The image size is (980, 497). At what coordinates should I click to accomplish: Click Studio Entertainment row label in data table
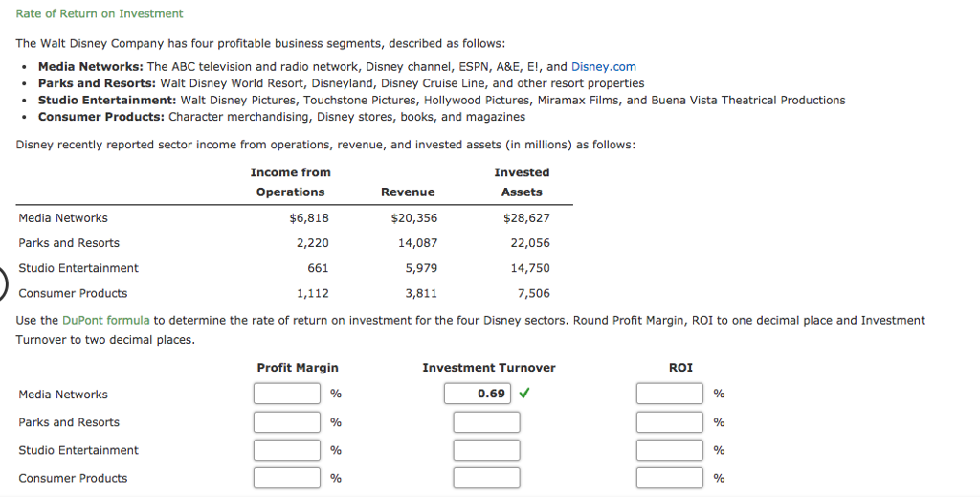tap(78, 268)
